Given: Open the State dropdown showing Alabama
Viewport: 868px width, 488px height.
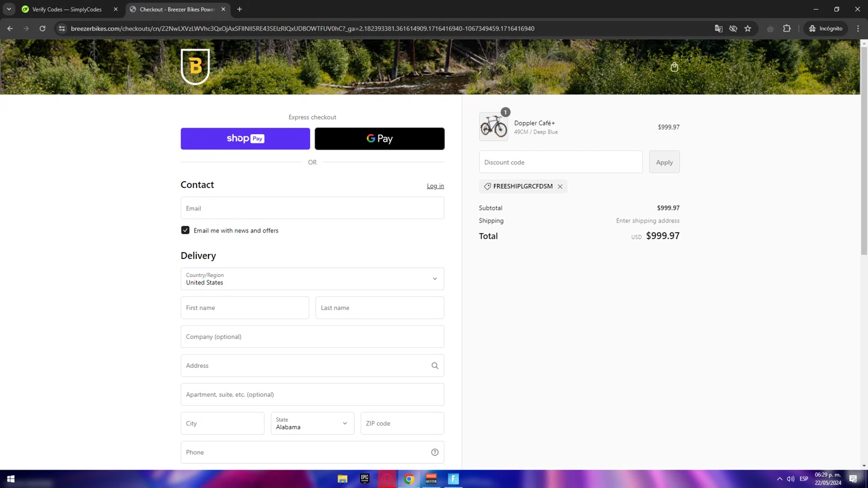Looking at the screenshot, I should pyautogui.click(x=312, y=423).
